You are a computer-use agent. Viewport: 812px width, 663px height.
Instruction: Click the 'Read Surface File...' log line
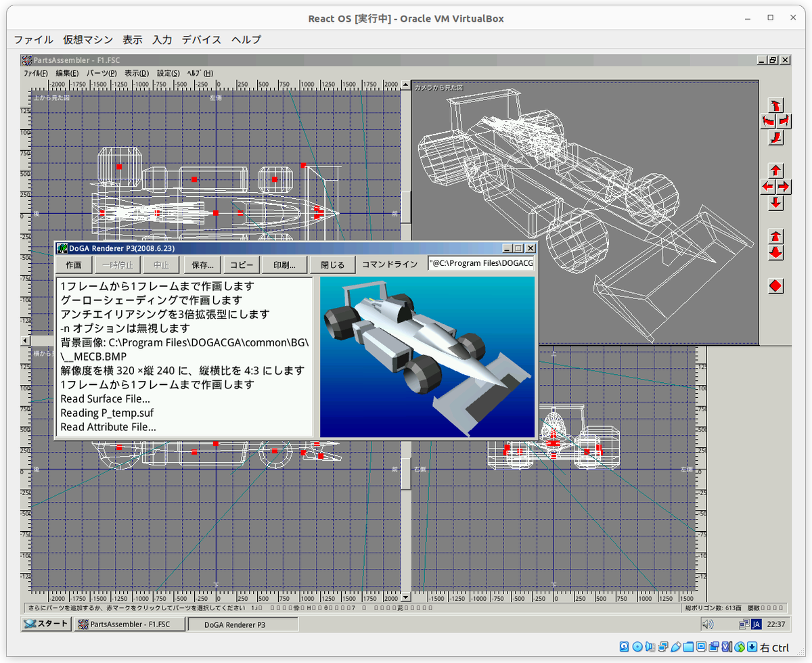pos(105,398)
